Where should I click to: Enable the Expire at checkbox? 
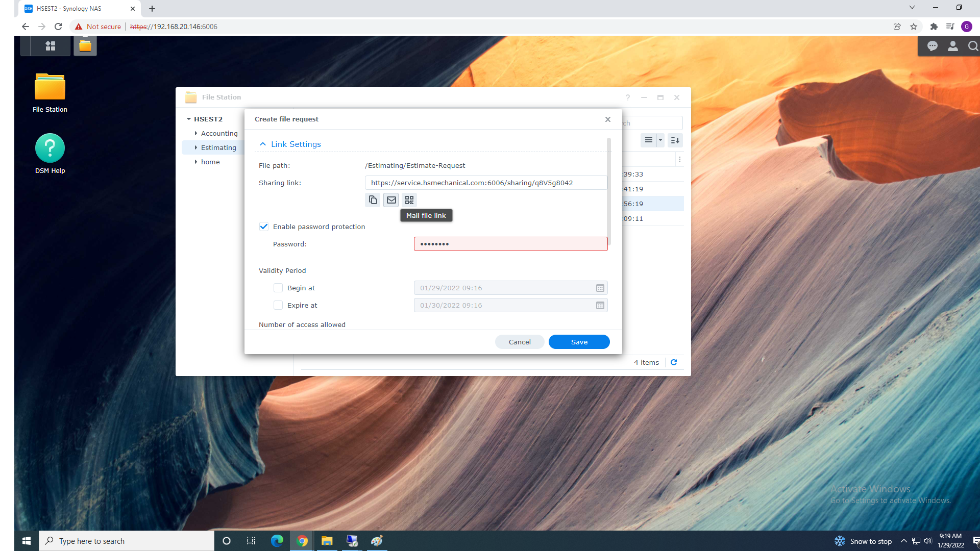278,306
